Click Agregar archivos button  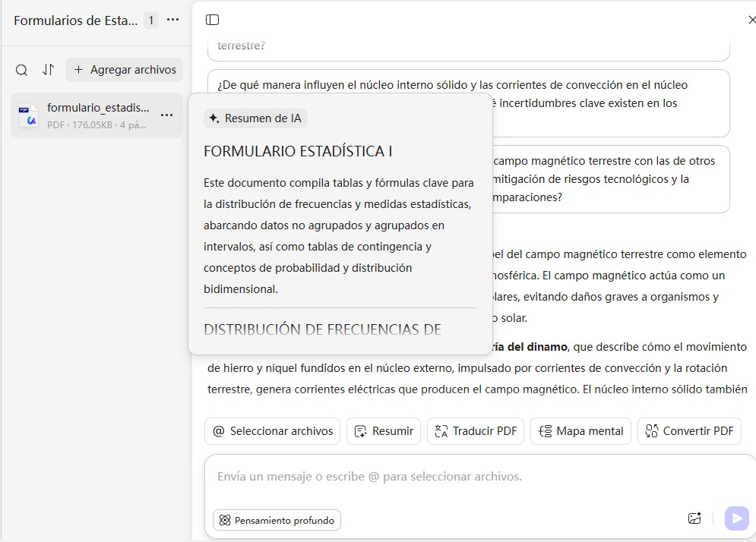125,70
